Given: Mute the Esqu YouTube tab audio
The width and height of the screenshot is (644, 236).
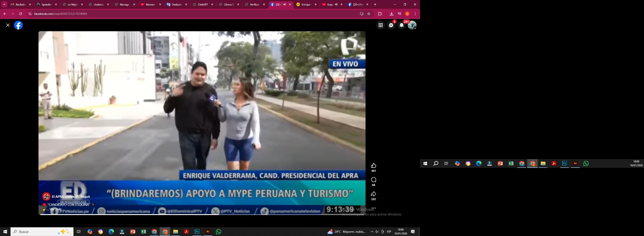Looking at the screenshot, I should [336, 5].
